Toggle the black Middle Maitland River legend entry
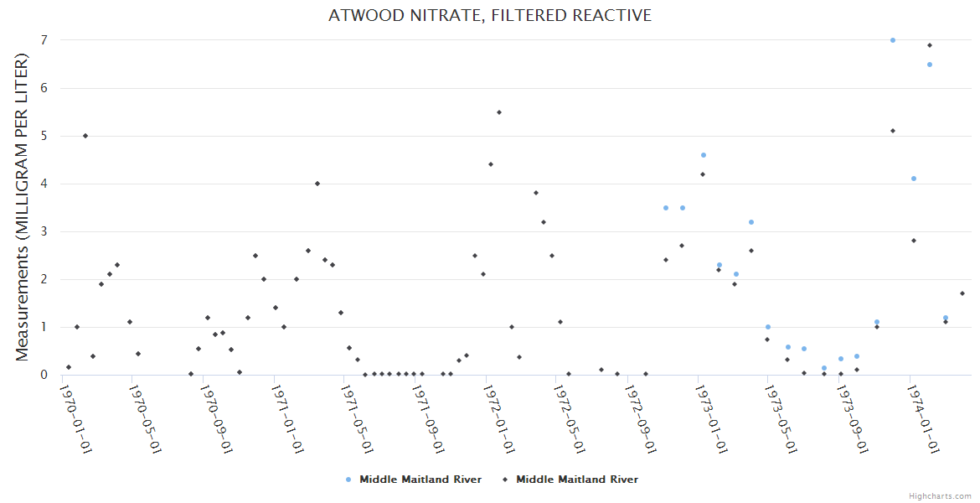 [x=576, y=480]
